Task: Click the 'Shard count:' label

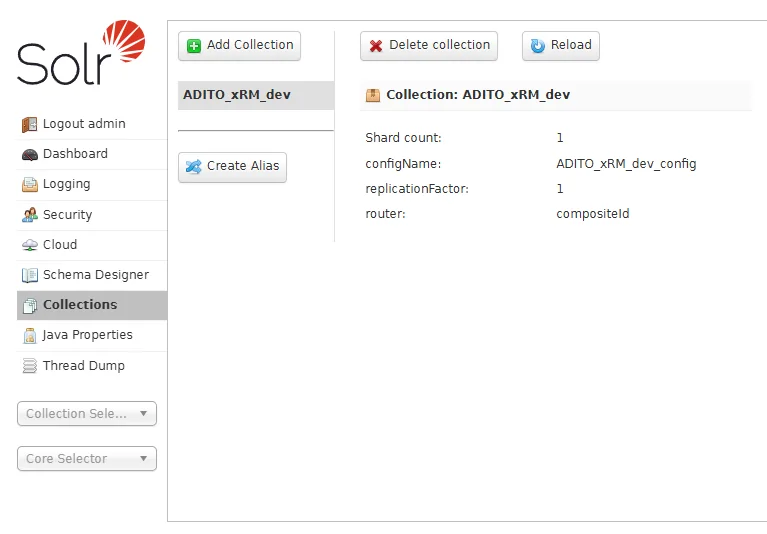Action: 403,138
